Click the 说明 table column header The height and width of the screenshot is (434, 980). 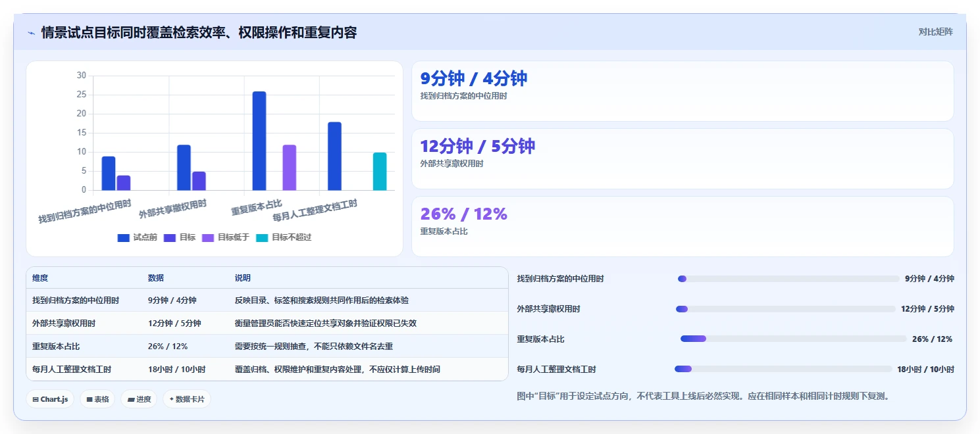pos(243,278)
